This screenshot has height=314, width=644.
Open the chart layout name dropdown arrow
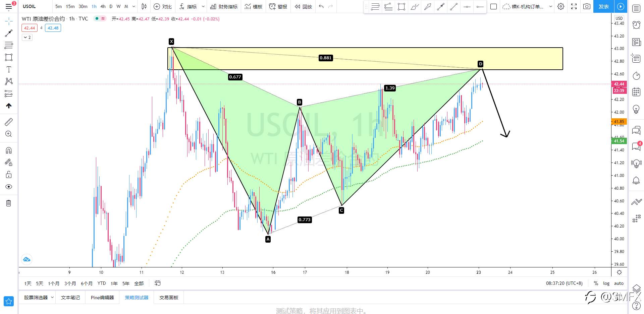click(550, 6)
